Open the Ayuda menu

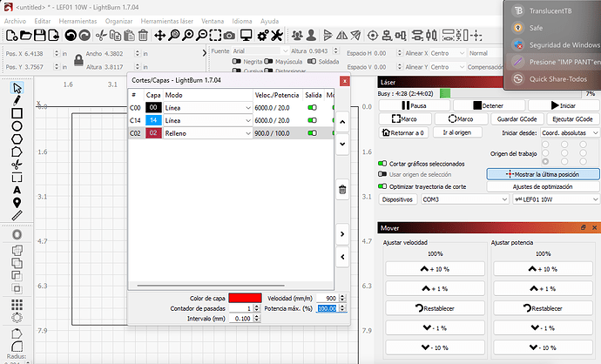click(x=269, y=21)
